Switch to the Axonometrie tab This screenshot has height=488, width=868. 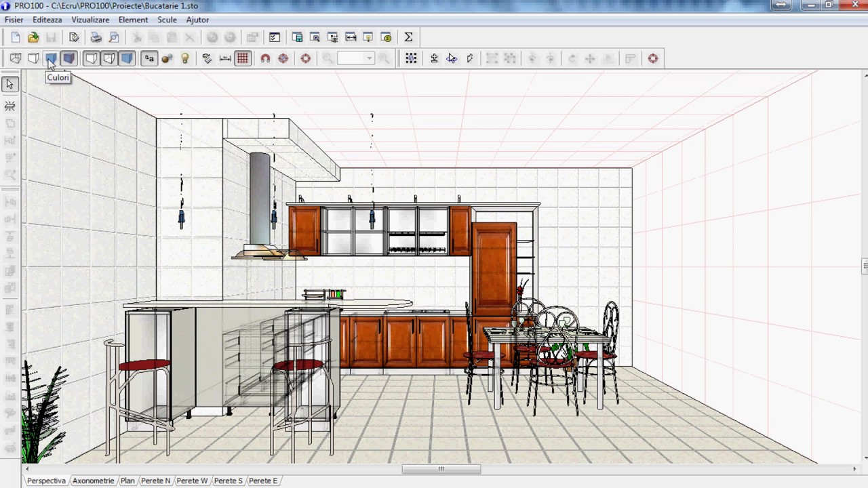pos(94,481)
